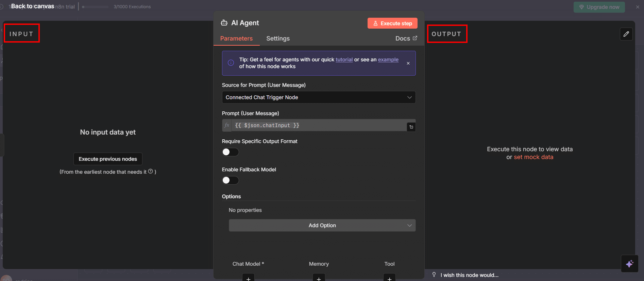This screenshot has width=644, height=281.
Task: Click the fx expression icon beside prompt
Action: [x=227, y=125]
